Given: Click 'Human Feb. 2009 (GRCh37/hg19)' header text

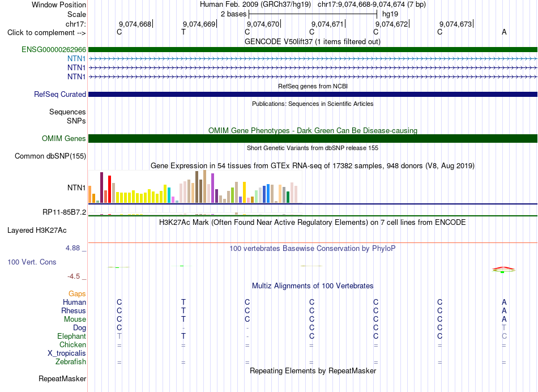Looking at the screenshot, I should click(255, 5).
